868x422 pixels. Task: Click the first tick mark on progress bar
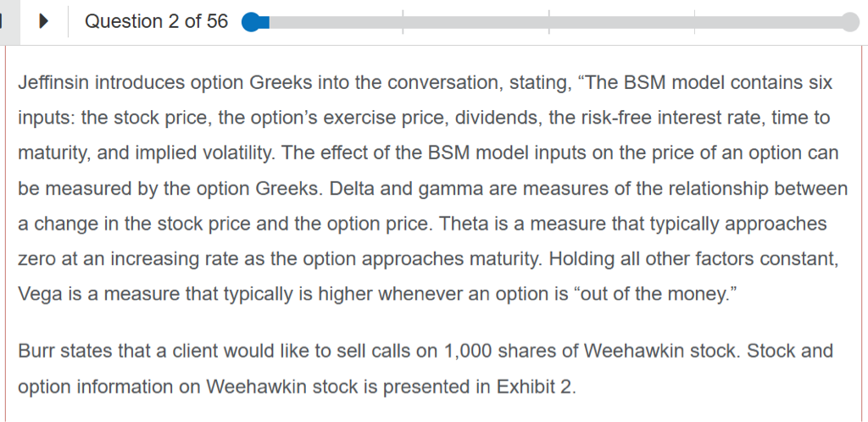403,22
